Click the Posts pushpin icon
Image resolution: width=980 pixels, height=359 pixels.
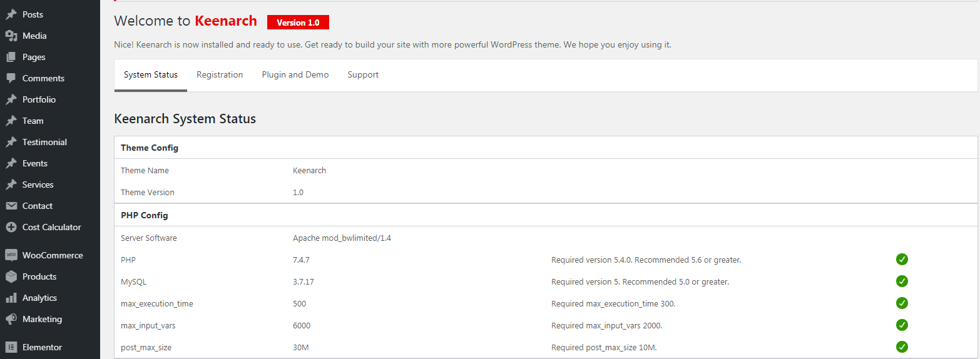point(11,14)
